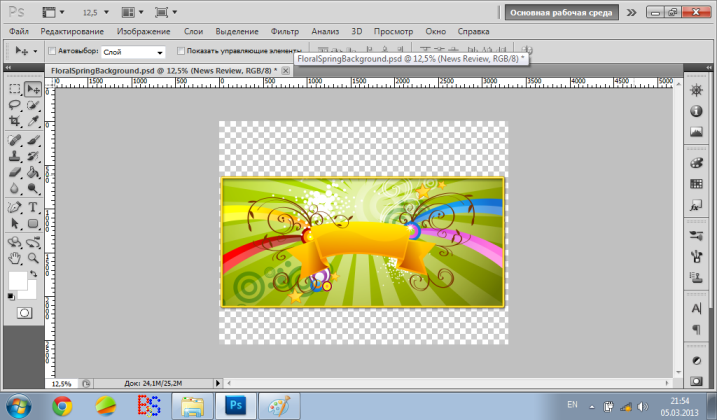This screenshot has height=420, width=717.
Task: Open the Info panel icon
Action: tap(697, 111)
